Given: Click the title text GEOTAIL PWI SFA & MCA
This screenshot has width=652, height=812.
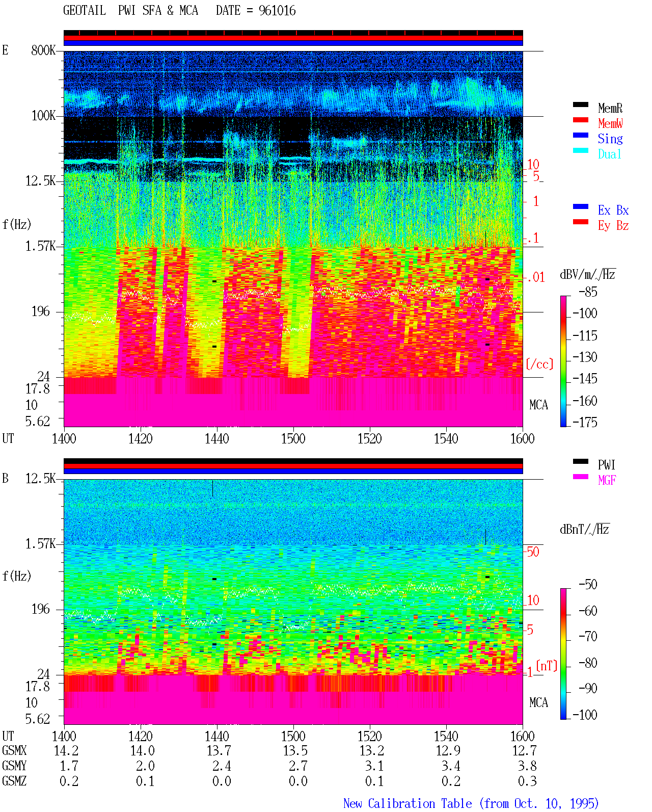Looking at the screenshot, I should click(x=130, y=11).
